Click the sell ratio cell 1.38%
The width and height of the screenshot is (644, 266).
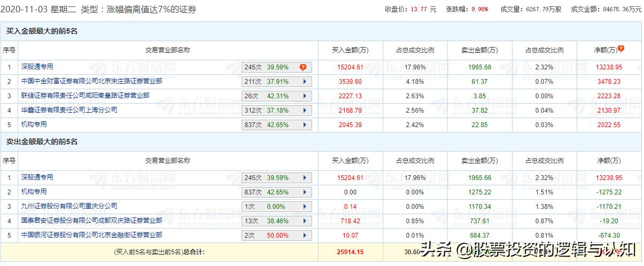[x=545, y=207]
